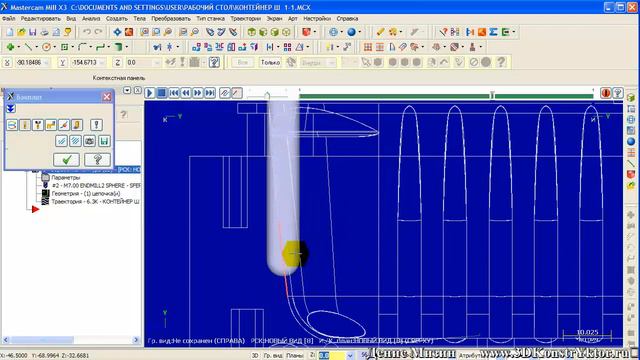Toggle rapid moves icon in Backplot dialog
640x360 pixels.
pos(51,125)
